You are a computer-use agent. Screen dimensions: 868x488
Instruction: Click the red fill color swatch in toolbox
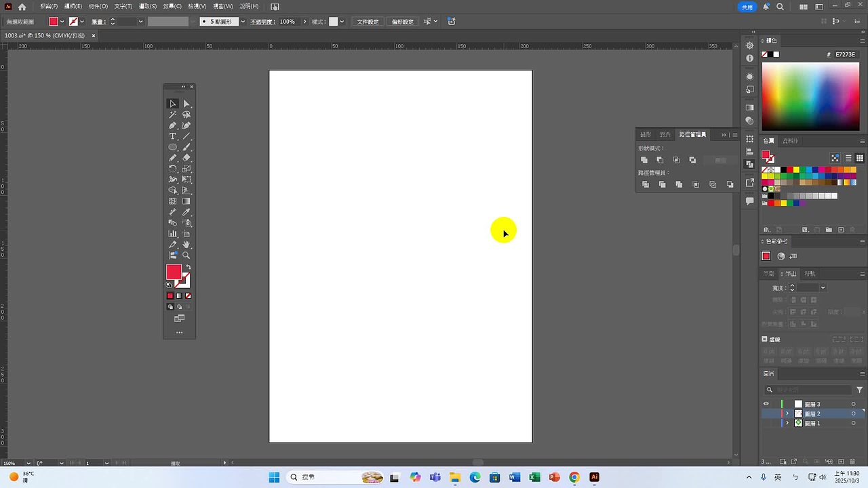pos(174,272)
